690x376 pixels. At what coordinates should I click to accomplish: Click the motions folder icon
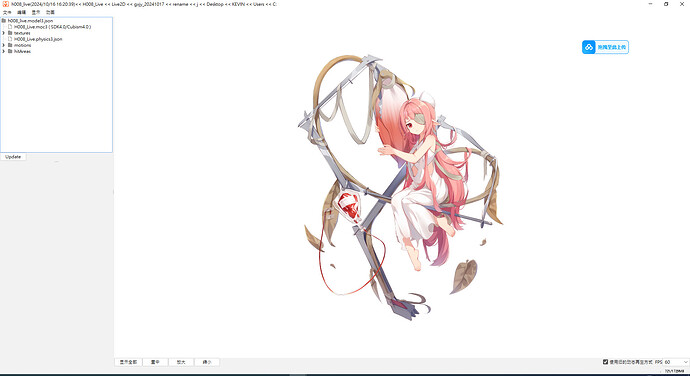pyautogui.click(x=10, y=45)
